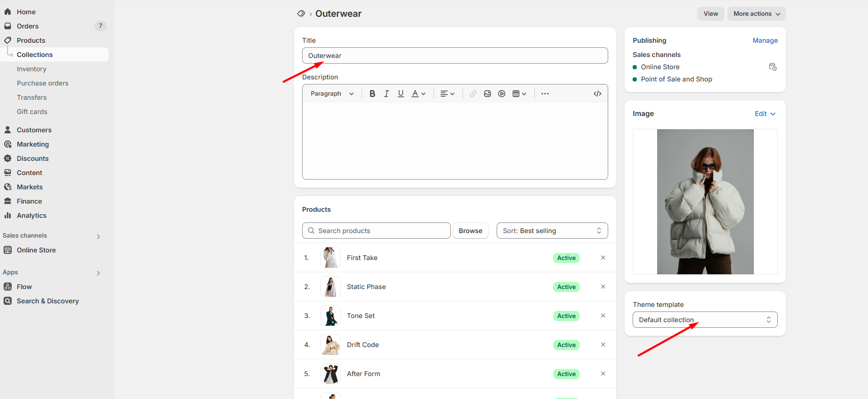Toggle italic formatting in description editor

point(387,94)
